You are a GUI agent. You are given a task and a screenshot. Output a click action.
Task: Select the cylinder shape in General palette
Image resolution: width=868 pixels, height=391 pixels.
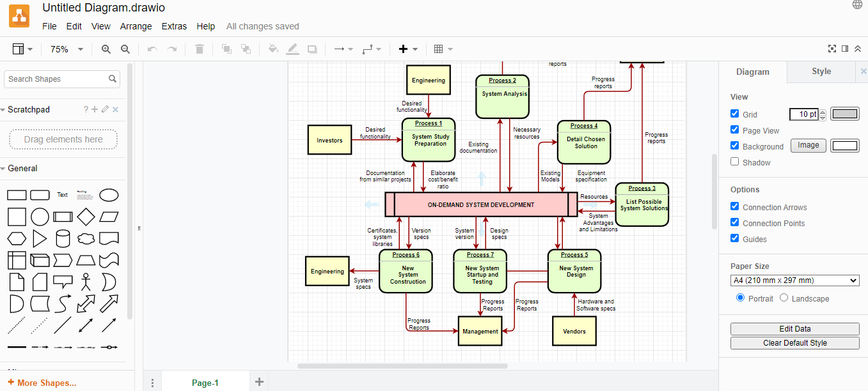pyautogui.click(x=63, y=239)
